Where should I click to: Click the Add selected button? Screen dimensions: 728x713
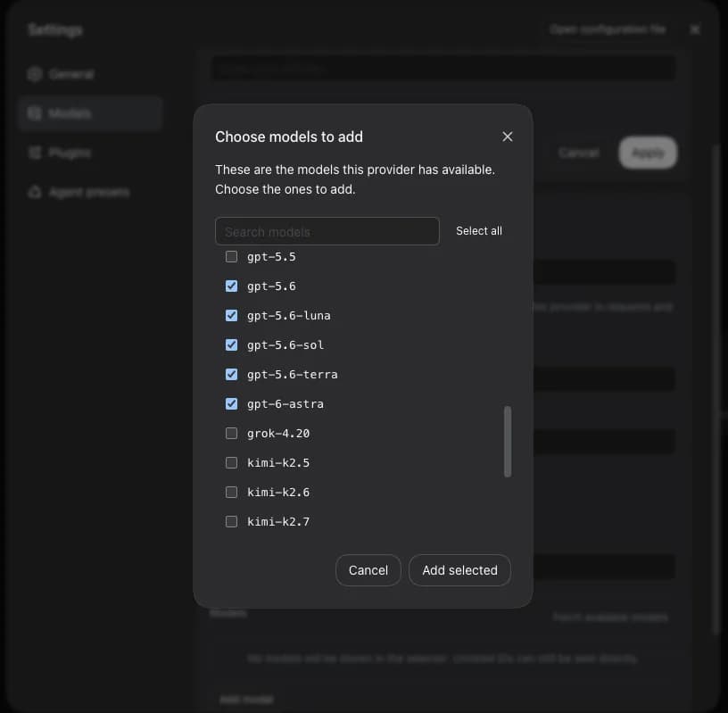point(459,570)
